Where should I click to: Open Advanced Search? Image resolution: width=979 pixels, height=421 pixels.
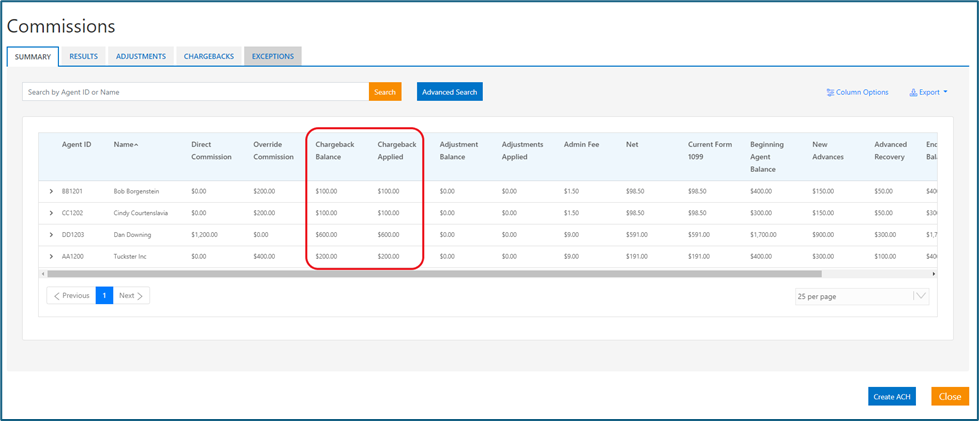click(450, 92)
